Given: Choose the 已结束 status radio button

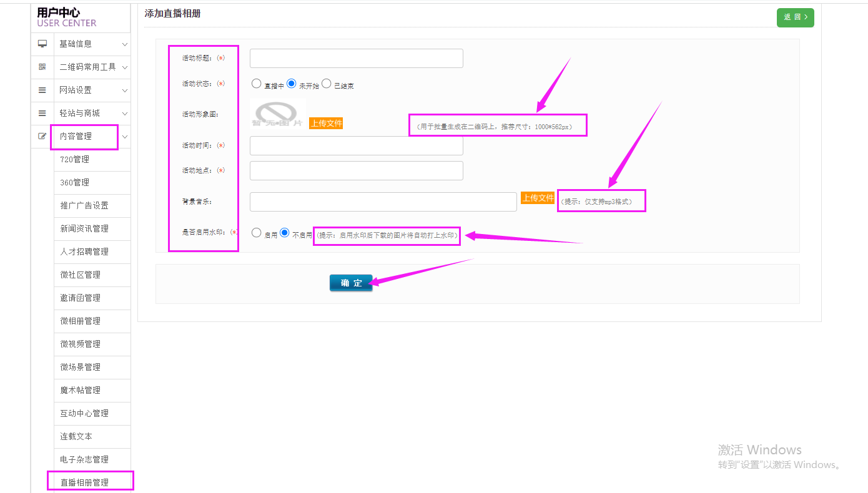Looking at the screenshot, I should [326, 84].
